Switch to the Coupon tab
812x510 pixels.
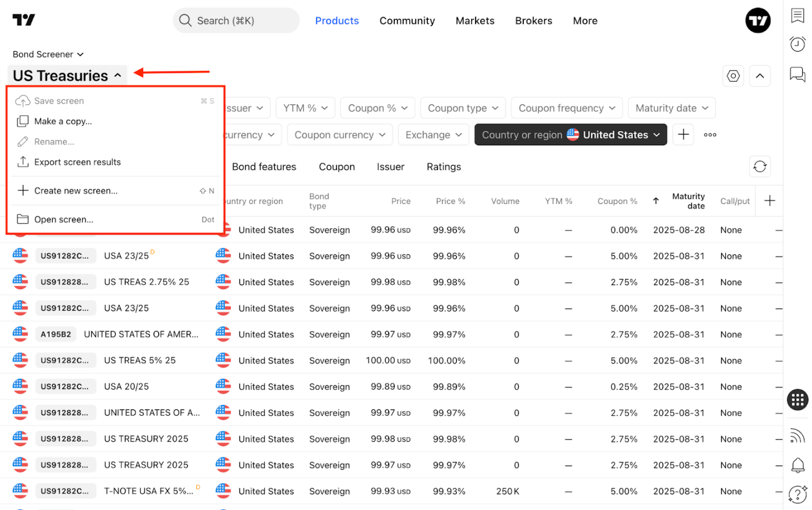[x=336, y=166]
